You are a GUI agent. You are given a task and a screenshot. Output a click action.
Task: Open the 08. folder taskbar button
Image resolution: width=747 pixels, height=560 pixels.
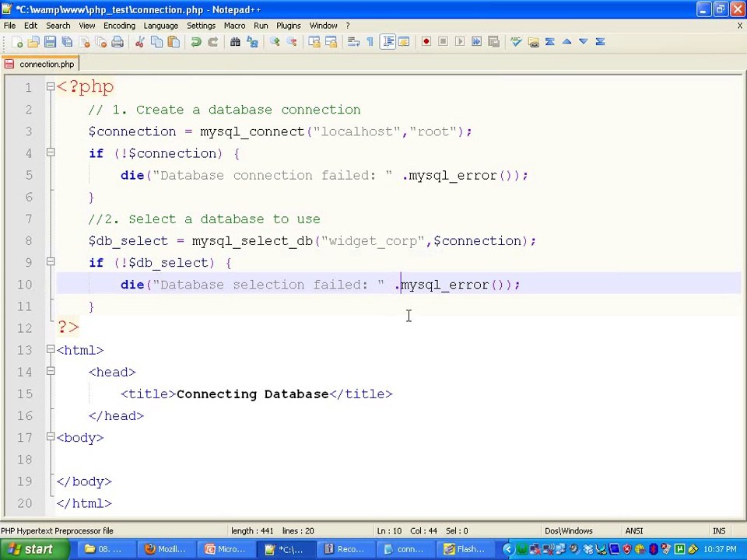click(106, 550)
